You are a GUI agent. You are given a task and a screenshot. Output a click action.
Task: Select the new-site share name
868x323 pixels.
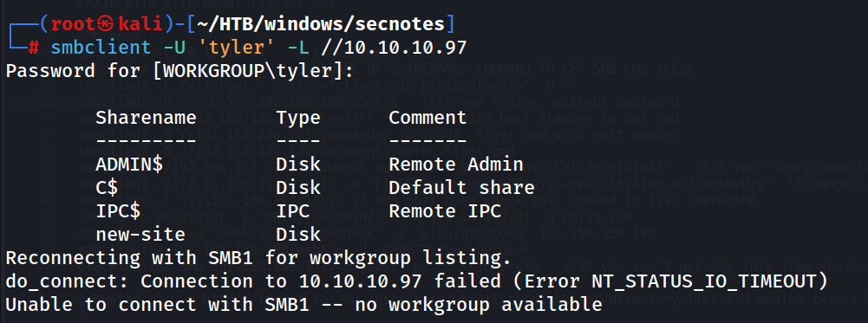(140, 234)
